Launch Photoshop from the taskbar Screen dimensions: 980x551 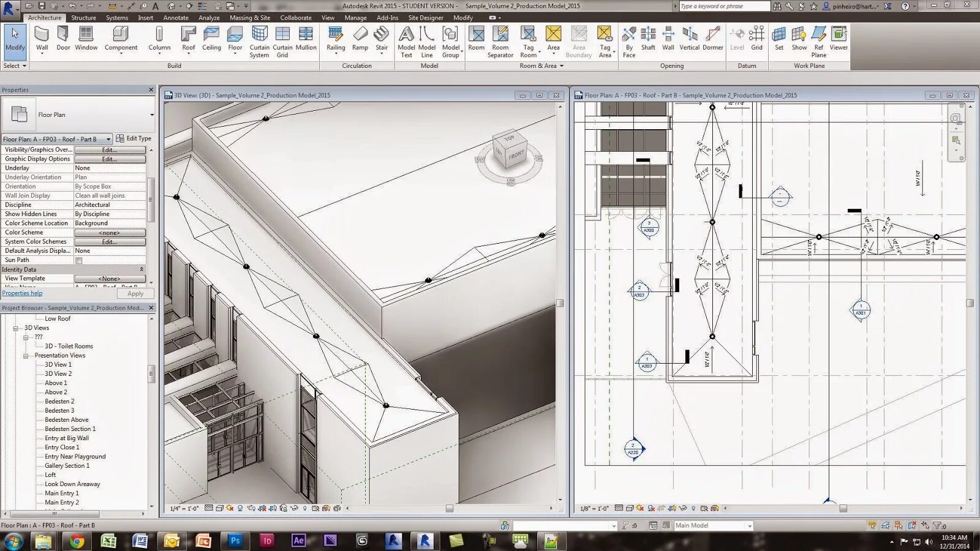(x=235, y=541)
